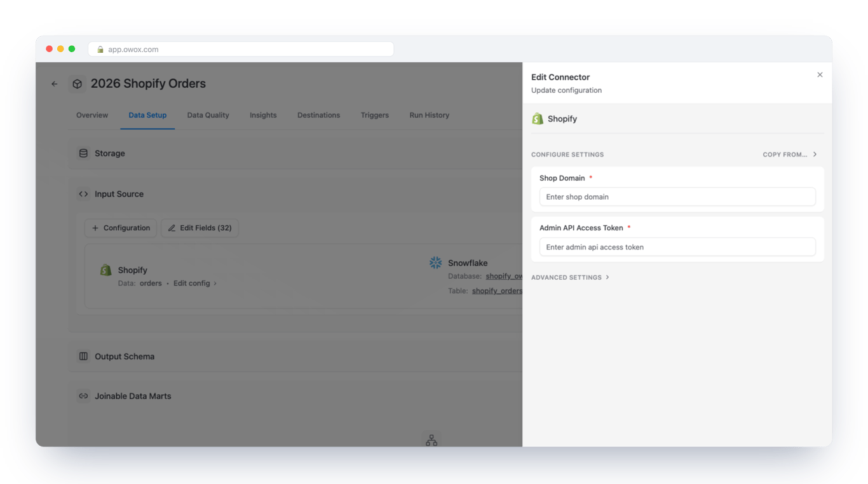This screenshot has height=484, width=868.
Task: Click the Input Source section heading
Action: [x=119, y=194]
